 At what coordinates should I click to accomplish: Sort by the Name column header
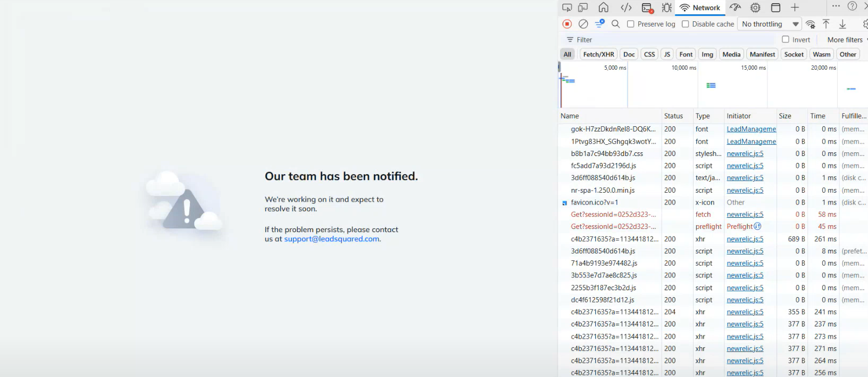point(610,116)
